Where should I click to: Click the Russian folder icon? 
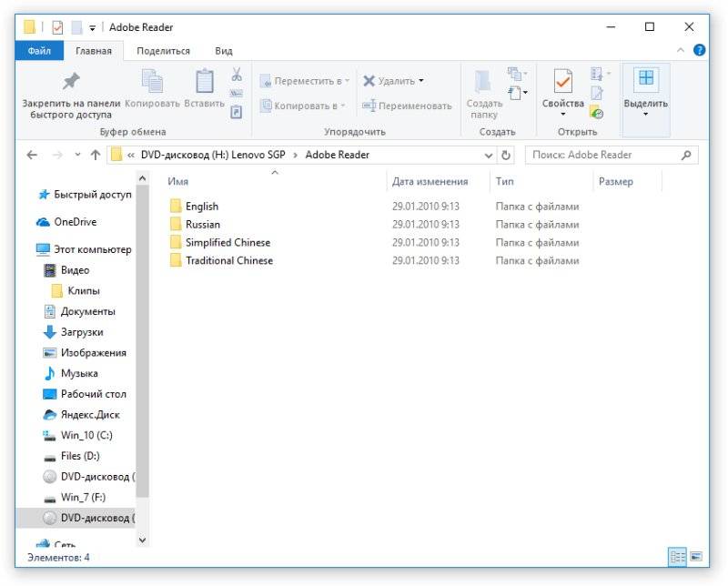pos(176,224)
